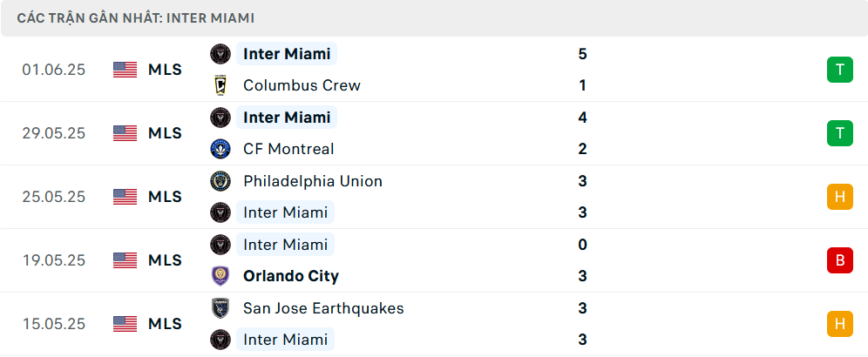Open Columbus Crew team link
The width and height of the screenshot is (868, 357).
(302, 85)
